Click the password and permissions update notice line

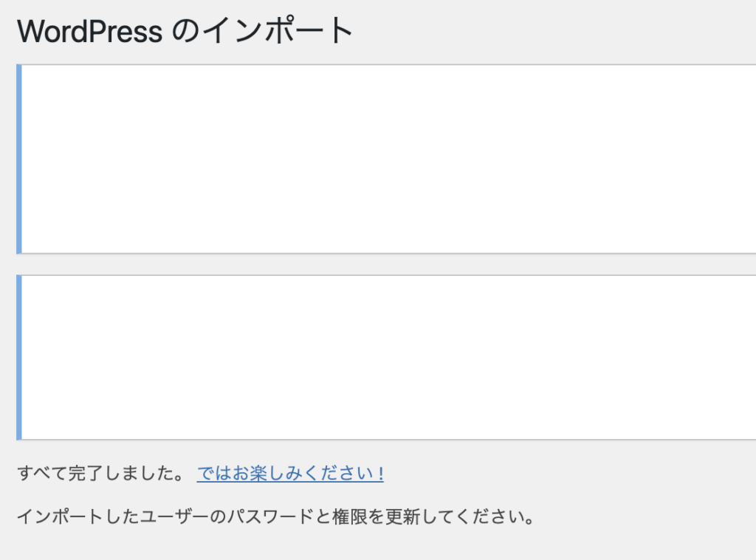[x=275, y=516]
